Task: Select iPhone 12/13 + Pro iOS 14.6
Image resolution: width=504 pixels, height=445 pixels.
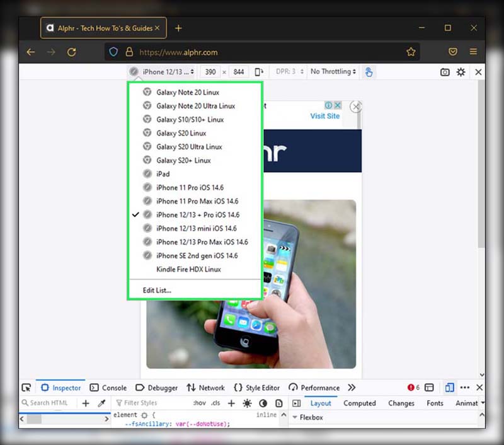Action: coord(195,215)
